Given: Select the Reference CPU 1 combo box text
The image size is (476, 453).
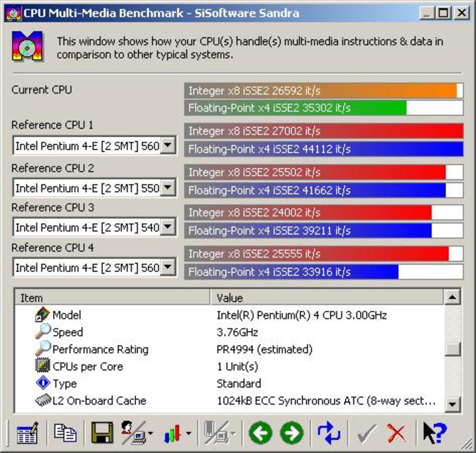Looking at the screenshot, I should (x=87, y=146).
